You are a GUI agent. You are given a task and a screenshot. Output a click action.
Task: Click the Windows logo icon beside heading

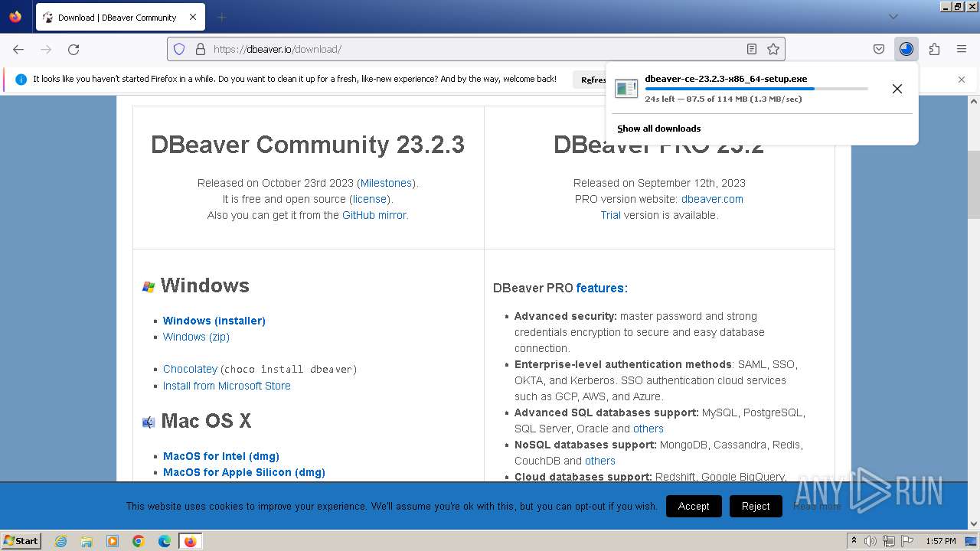click(x=149, y=287)
